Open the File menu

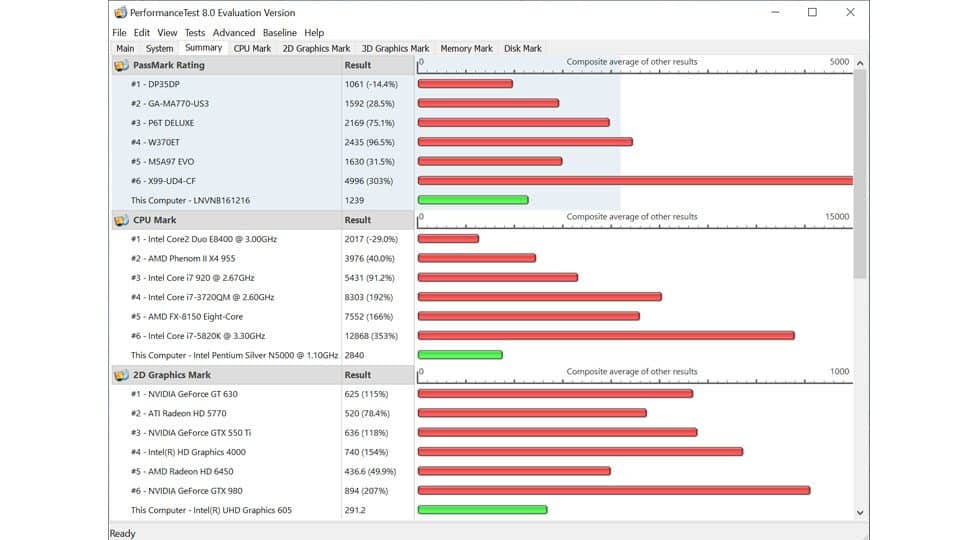pyautogui.click(x=119, y=32)
